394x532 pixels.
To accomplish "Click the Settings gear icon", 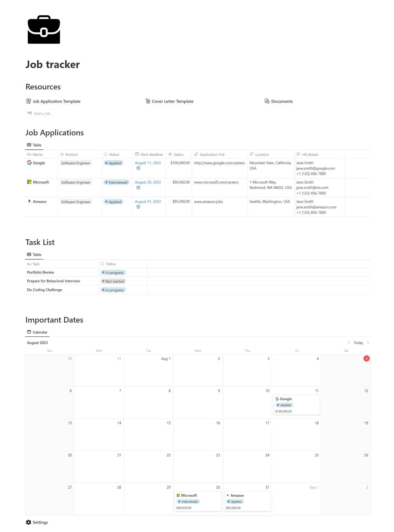I will [29, 522].
